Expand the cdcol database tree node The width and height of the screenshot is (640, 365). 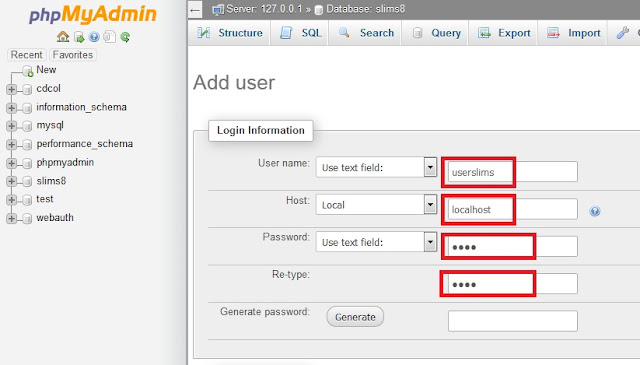(11, 89)
